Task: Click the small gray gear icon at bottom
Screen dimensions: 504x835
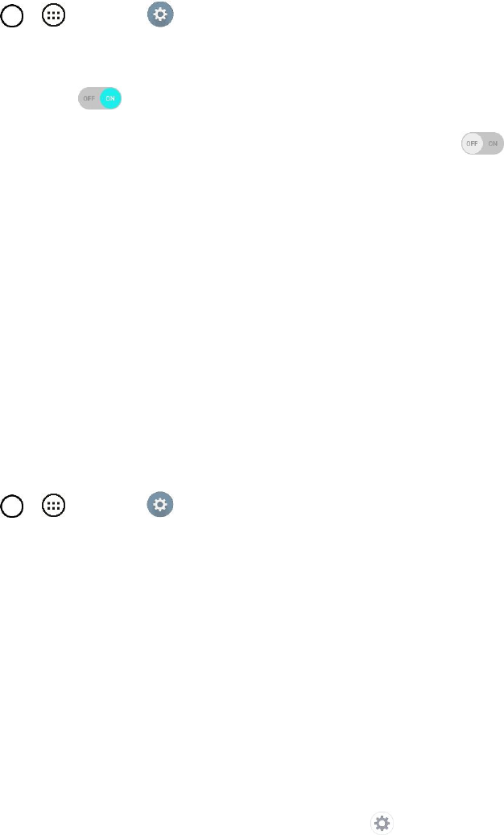Action: coord(382,823)
